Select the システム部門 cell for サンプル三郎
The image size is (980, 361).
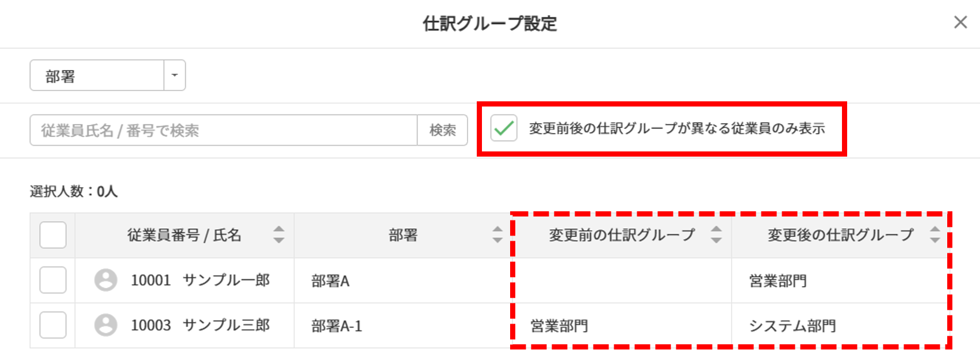click(792, 326)
